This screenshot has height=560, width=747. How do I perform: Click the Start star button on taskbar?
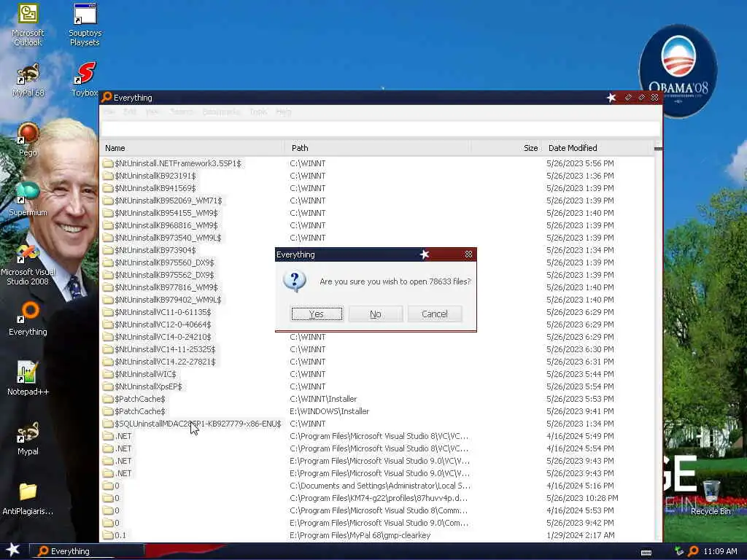13,550
